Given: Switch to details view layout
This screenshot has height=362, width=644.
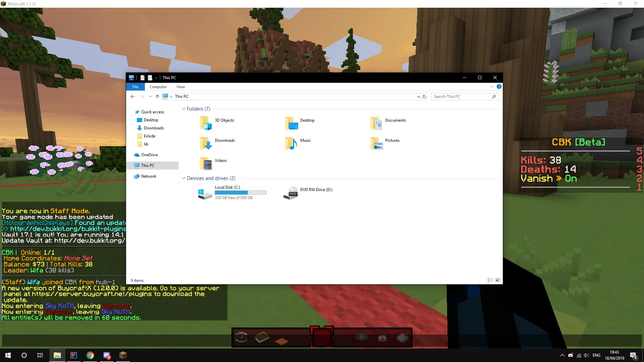Looking at the screenshot, I should tap(490, 280).
